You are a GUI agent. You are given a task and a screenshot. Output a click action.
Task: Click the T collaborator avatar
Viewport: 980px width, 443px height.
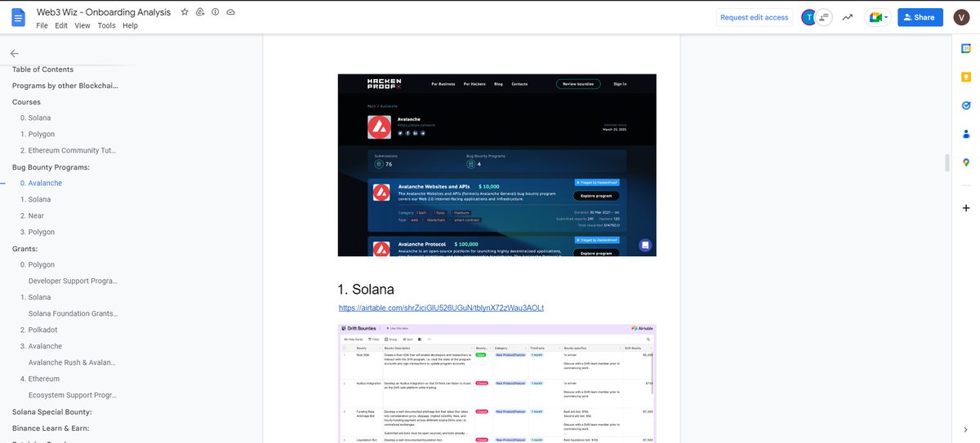808,17
